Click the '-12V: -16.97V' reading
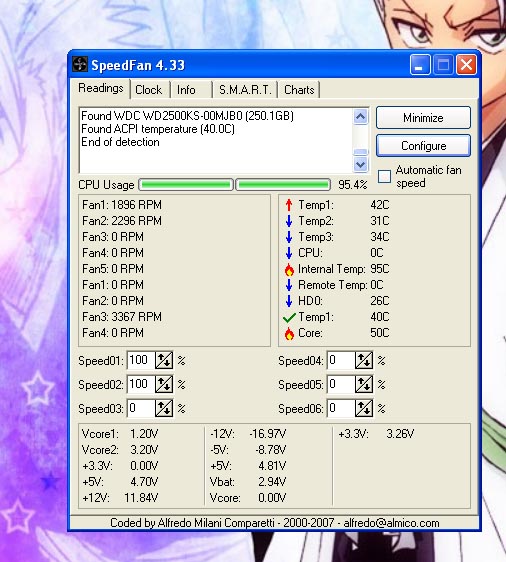506x562 pixels. tap(248, 434)
